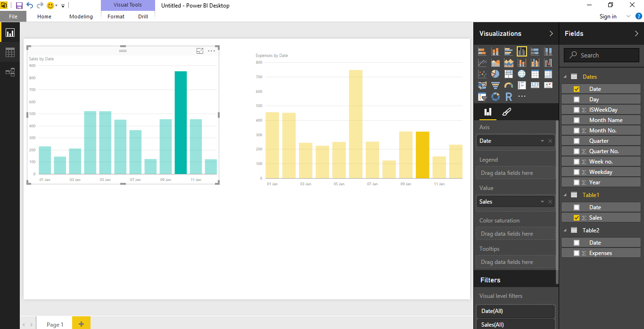Open the File menu
This screenshot has width=644, height=329.
tap(13, 16)
